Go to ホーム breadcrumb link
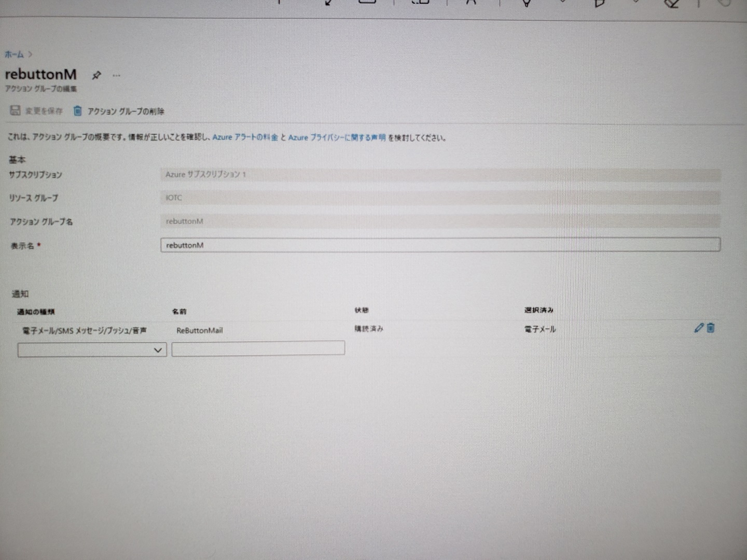Screen dimensions: 747x560 [15, 54]
